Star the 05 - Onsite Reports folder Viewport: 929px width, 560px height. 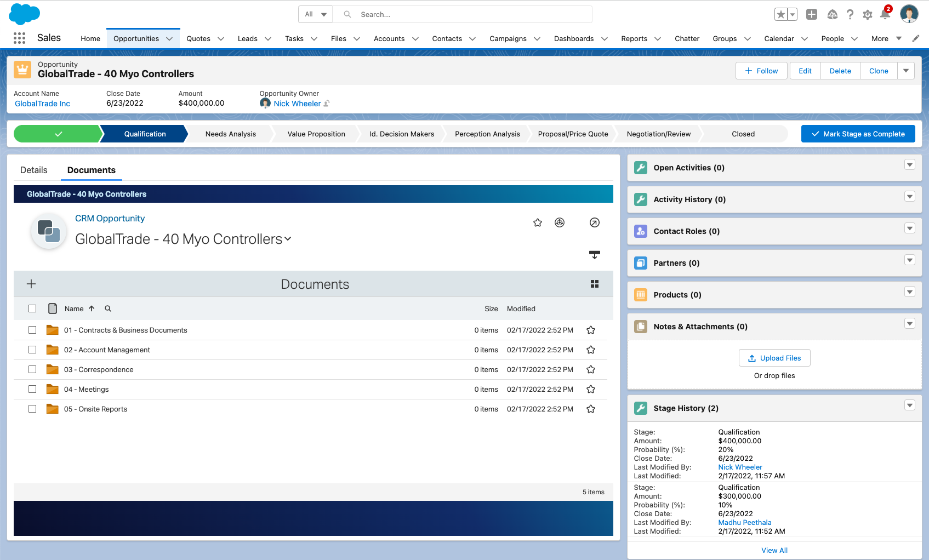pos(591,409)
